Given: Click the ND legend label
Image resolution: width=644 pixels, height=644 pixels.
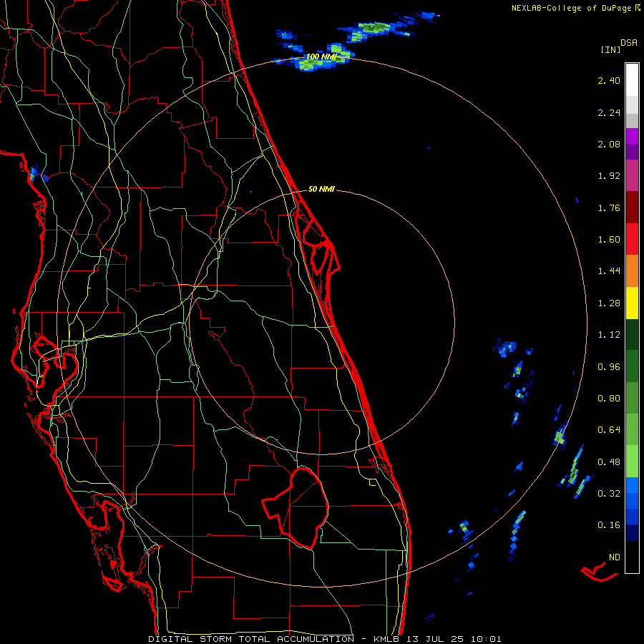Looking at the screenshot, I should (615, 557).
